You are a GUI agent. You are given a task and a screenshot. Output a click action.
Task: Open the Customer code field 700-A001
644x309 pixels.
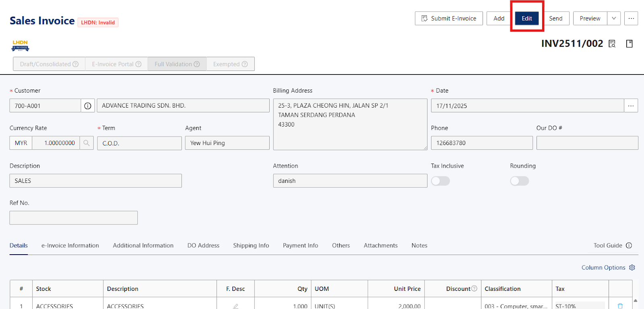[45, 106]
